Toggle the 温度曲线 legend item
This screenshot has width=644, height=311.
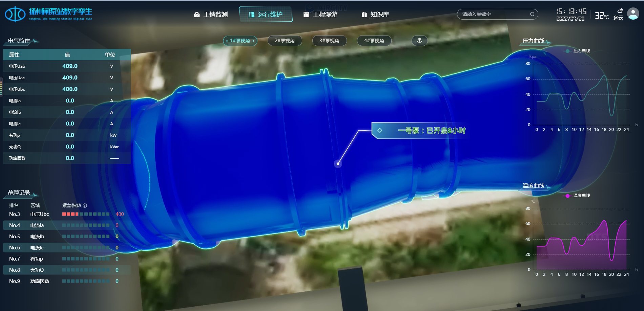click(577, 196)
